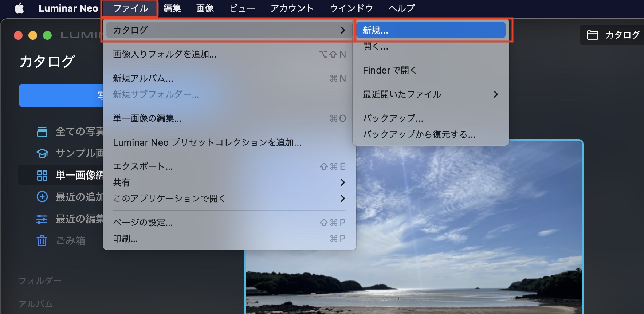The width and height of the screenshot is (644, 314).
Task: Close the Luminar Neo window with red button
Action: click(18, 35)
